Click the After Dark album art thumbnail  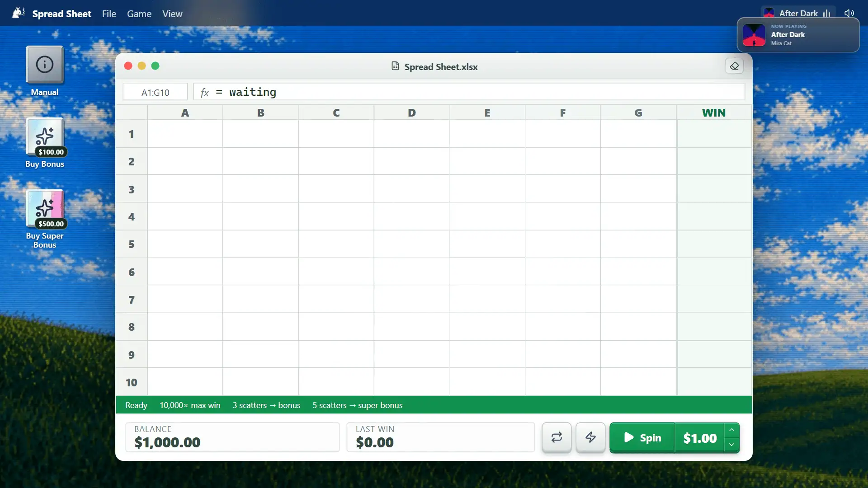[x=754, y=35]
